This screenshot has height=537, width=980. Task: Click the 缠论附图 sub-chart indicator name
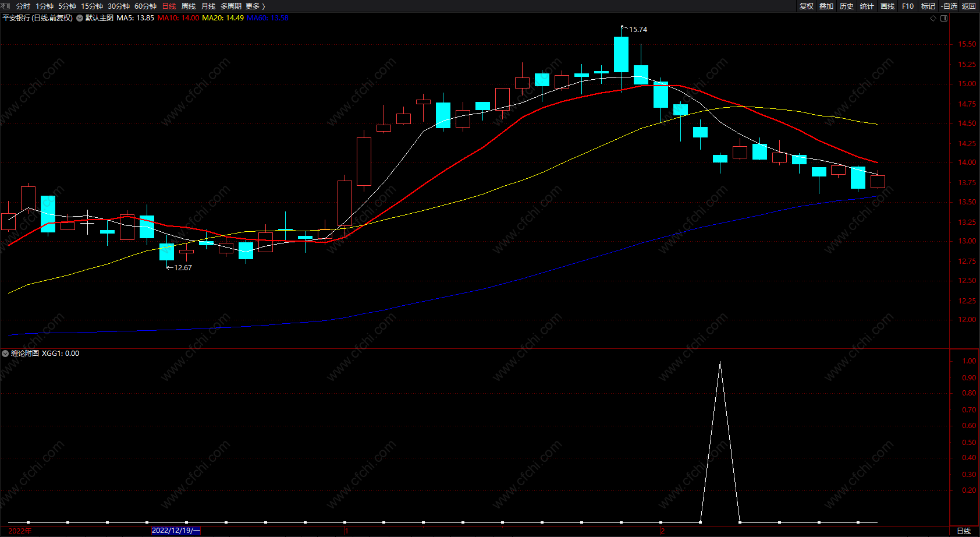coord(25,354)
